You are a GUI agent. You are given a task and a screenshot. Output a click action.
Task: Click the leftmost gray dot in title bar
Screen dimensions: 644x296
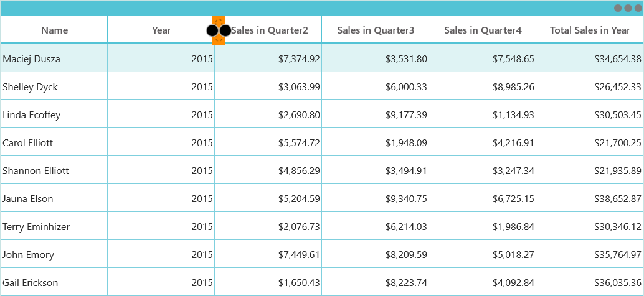click(618, 8)
